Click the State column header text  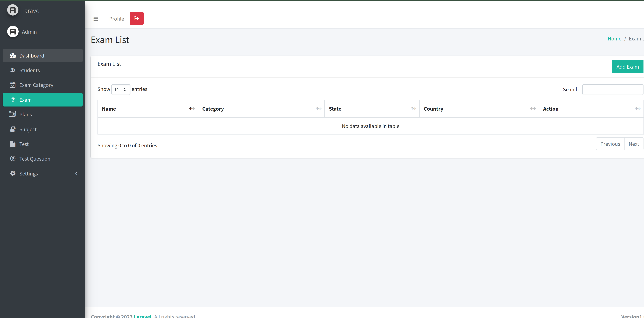tap(335, 109)
